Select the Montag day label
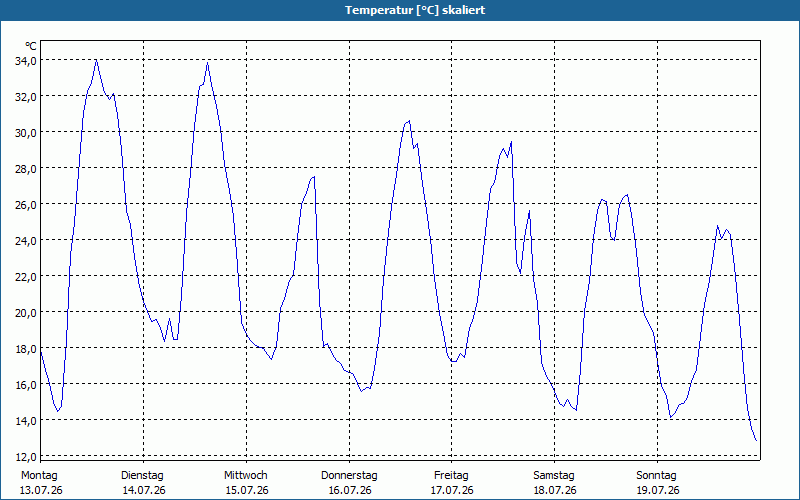This screenshot has width=800, height=500. coord(39,476)
